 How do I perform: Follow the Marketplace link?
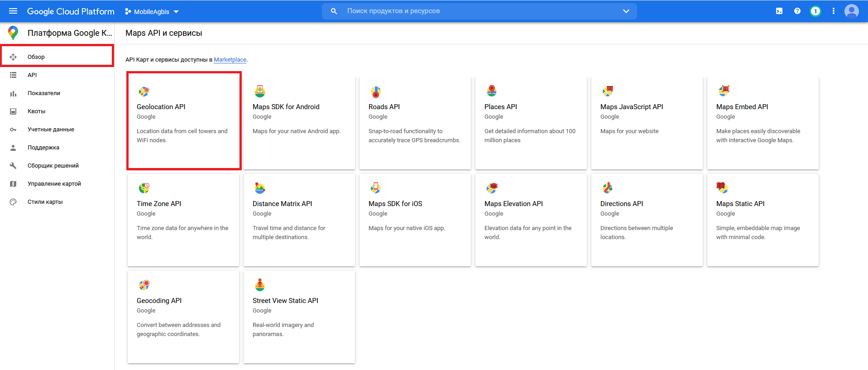tap(230, 60)
